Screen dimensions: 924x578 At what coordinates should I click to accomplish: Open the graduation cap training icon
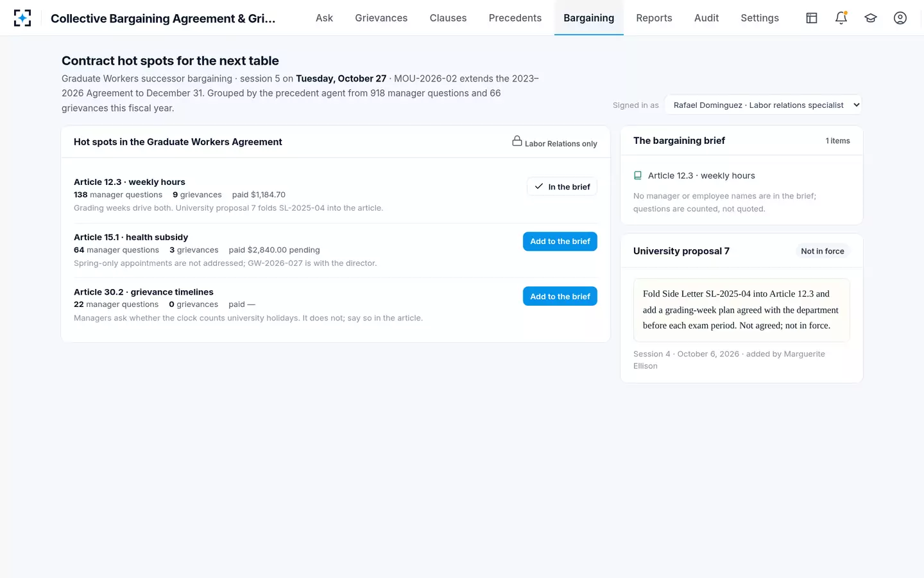tap(871, 18)
